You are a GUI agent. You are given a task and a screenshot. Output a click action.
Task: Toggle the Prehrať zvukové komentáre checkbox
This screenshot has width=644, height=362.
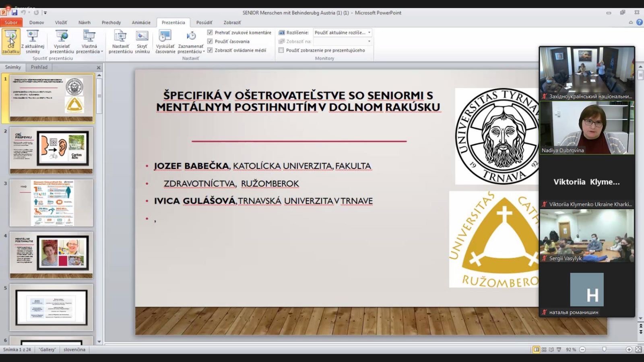click(x=210, y=33)
